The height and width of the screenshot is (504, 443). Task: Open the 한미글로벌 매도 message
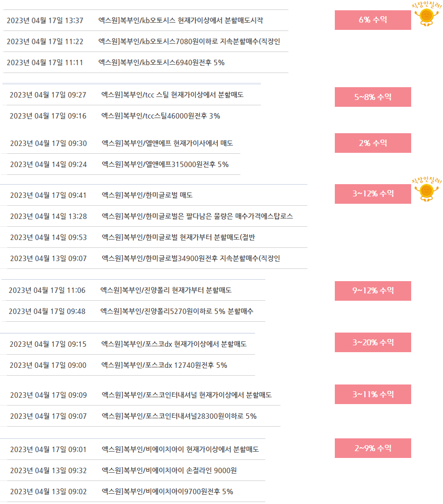coord(154,195)
